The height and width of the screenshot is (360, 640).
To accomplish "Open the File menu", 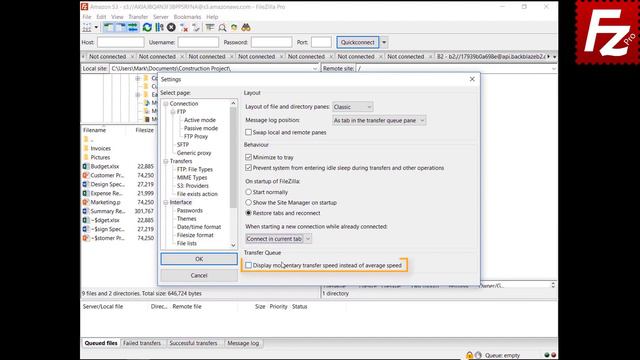I will 87,17.
